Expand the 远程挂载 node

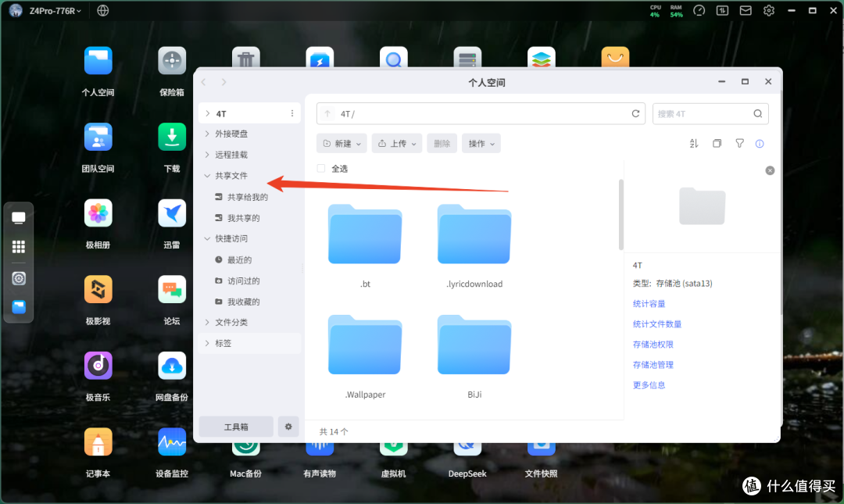tap(207, 155)
